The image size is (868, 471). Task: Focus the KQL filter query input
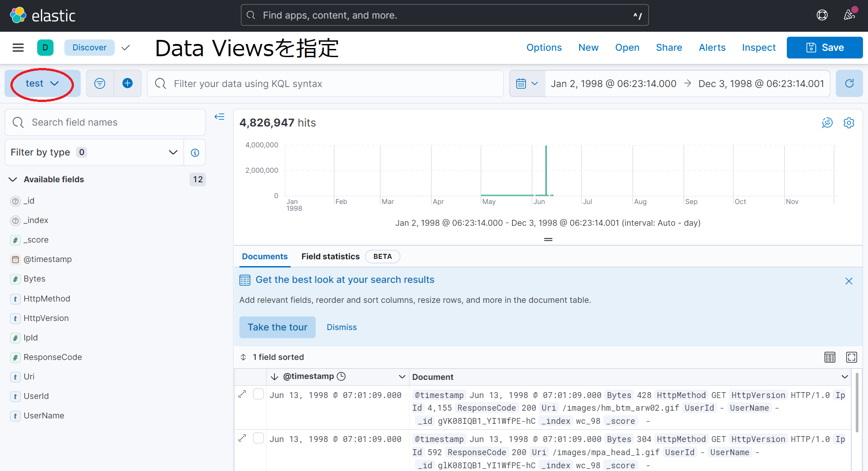tap(325, 83)
